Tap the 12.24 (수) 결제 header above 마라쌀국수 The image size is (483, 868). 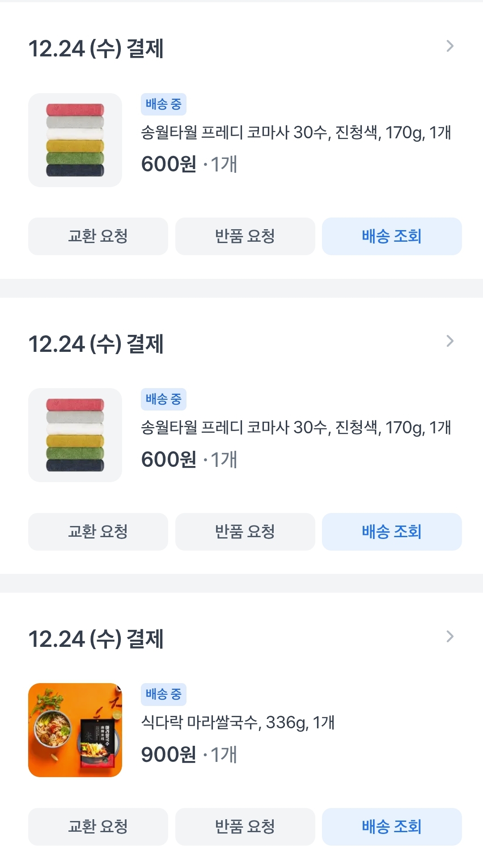pos(96,639)
